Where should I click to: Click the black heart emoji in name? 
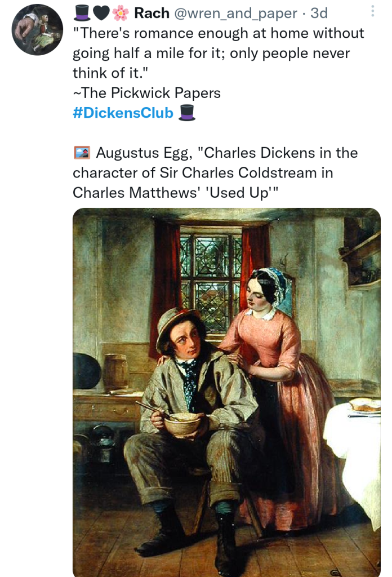(x=101, y=14)
